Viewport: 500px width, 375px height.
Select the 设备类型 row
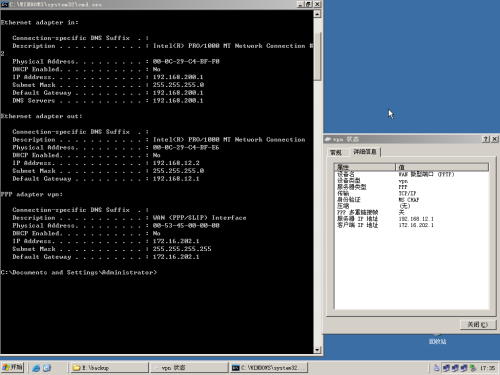click(x=412, y=181)
